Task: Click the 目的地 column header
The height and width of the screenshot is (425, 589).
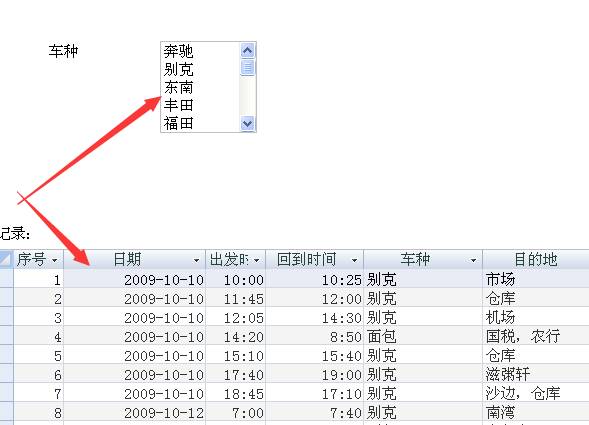Action: pos(536,259)
